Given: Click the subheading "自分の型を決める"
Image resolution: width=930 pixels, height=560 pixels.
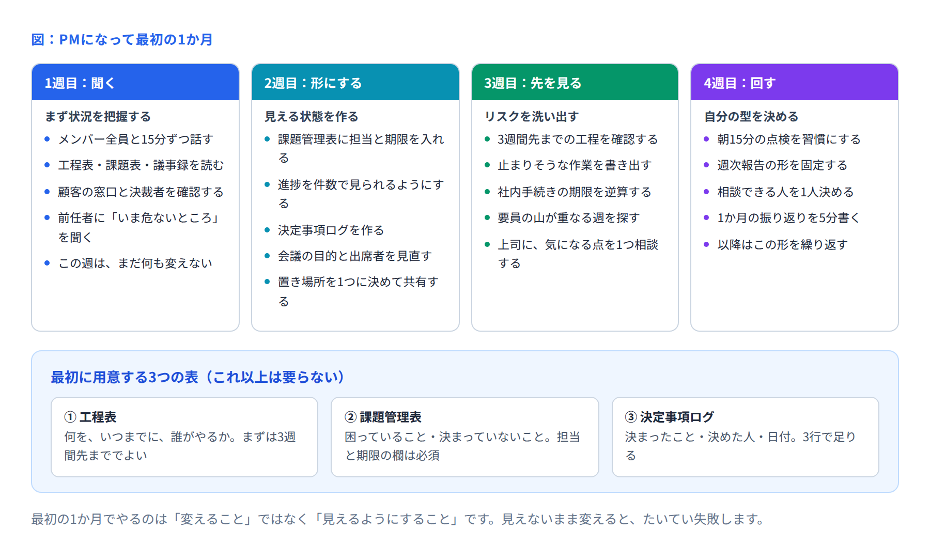Looking at the screenshot, I should tap(751, 117).
